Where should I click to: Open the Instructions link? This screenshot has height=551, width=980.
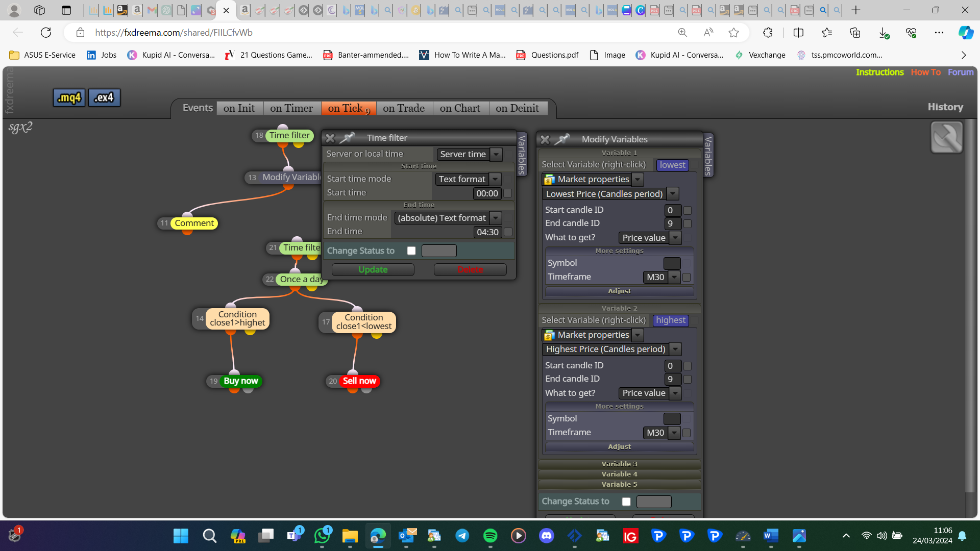tap(879, 72)
